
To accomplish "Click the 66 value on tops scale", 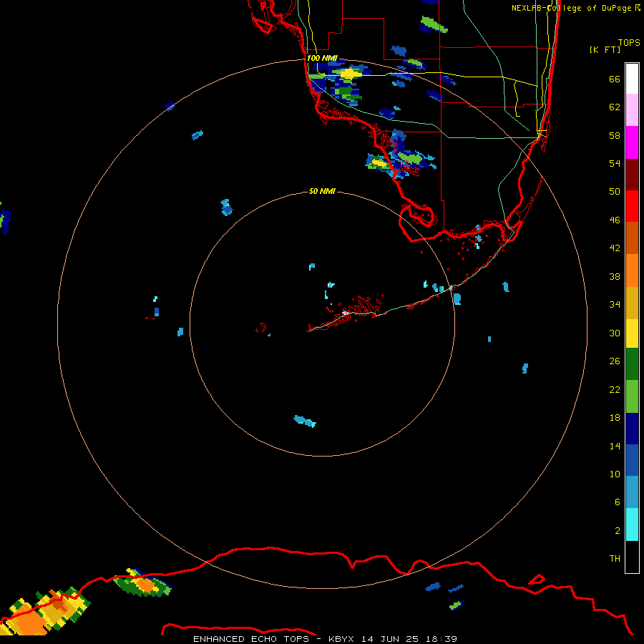I will (x=615, y=79).
